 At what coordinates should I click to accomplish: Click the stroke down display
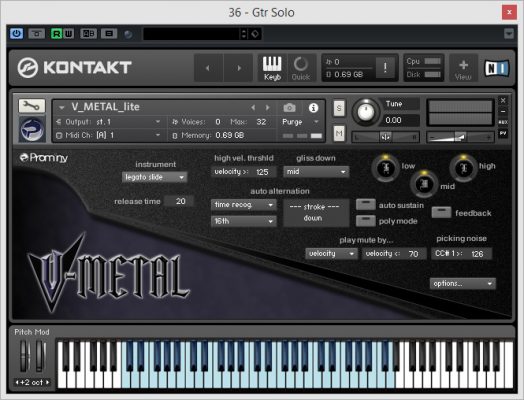(x=316, y=213)
